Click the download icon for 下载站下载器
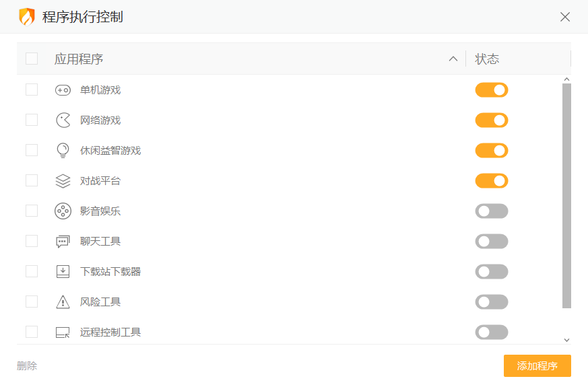 63,272
